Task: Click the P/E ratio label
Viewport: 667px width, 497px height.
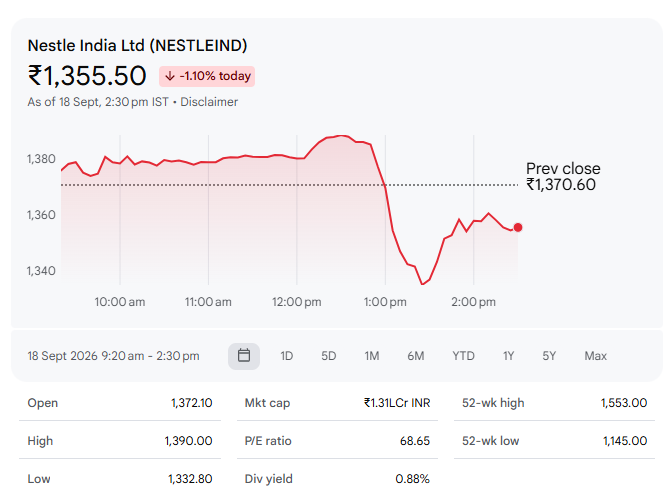Action: pos(268,441)
